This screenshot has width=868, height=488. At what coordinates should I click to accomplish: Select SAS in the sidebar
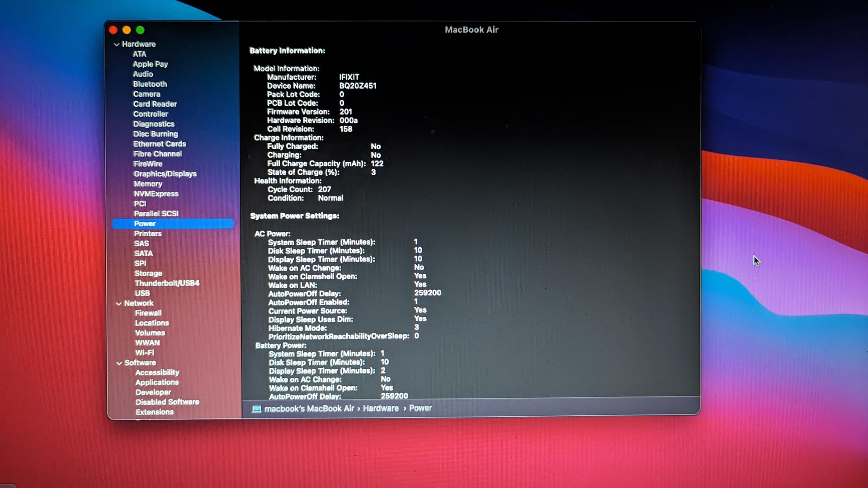point(142,244)
